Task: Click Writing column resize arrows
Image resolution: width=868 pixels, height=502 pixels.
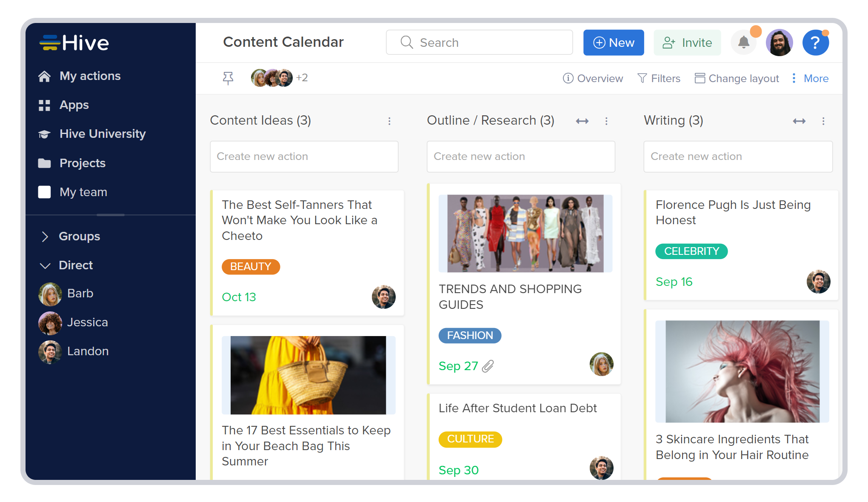Action: coord(799,121)
